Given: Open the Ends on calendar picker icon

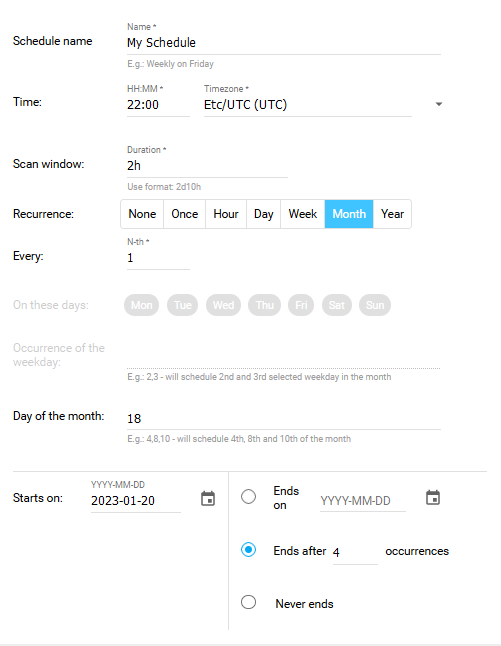Looking at the screenshot, I should pos(433,498).
